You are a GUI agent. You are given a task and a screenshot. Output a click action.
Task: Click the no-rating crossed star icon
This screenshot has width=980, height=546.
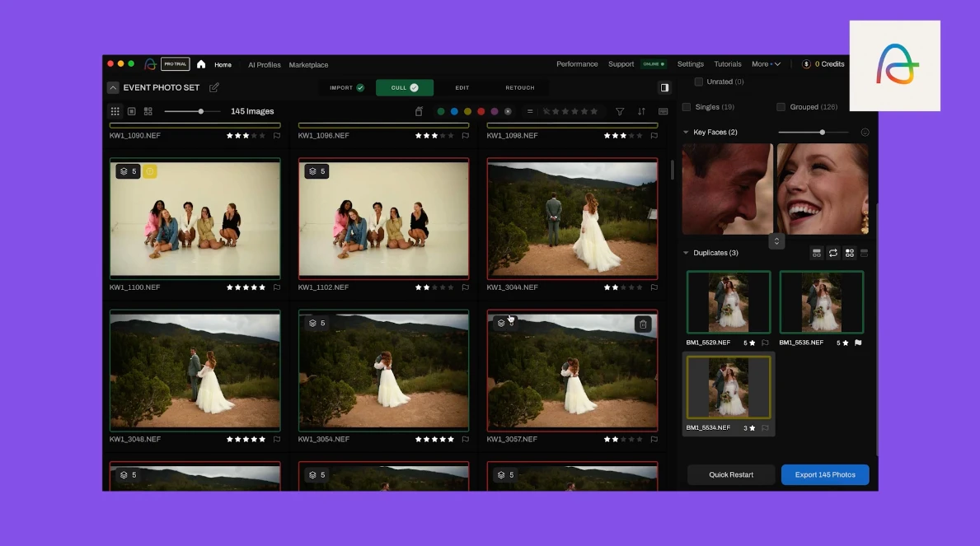(x=546, y=112)
